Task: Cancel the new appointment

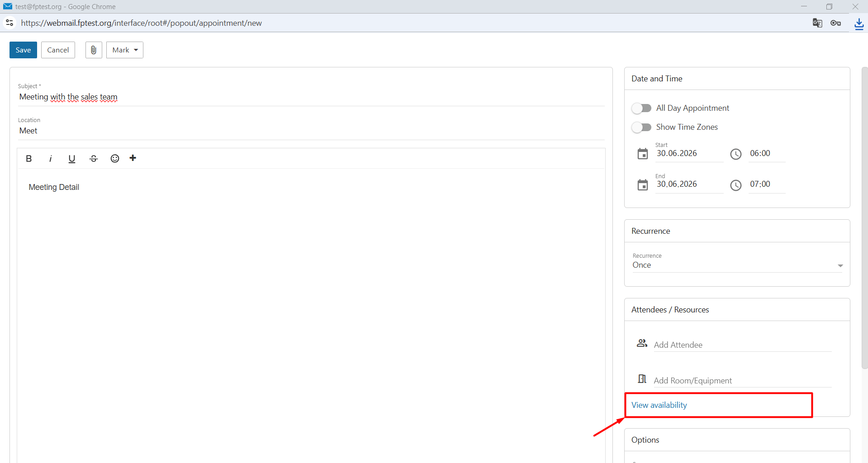Action: (58, 50)
